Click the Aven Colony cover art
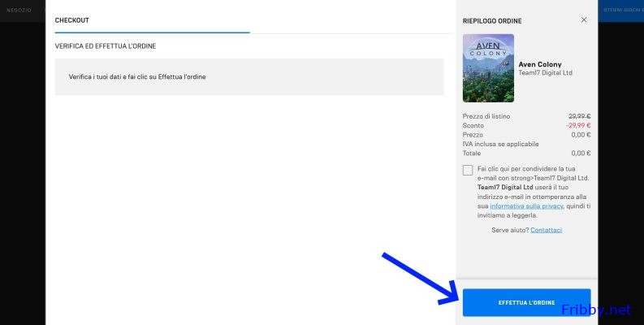 click(x=488, y=68)
